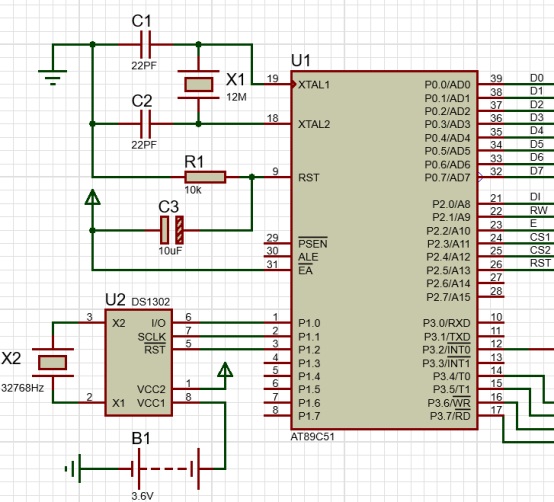Select the U2 DS1302 chip body
The width and height of the screenshot is (554, 502).
point(139,362)
